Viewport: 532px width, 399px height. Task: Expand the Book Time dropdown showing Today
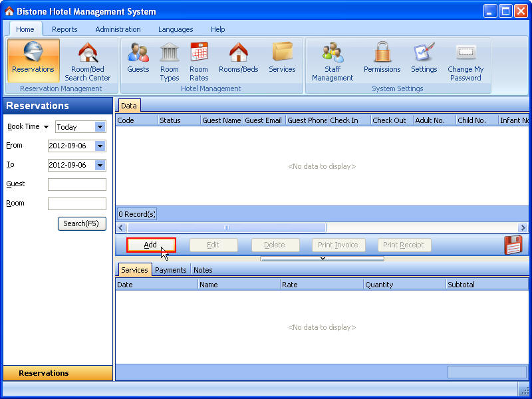click(100, 127)
